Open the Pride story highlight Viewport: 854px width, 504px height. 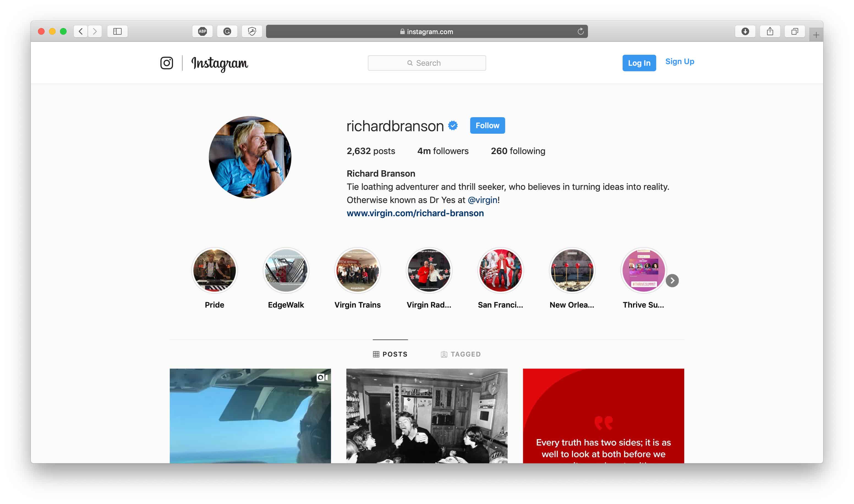click(214, 270)
